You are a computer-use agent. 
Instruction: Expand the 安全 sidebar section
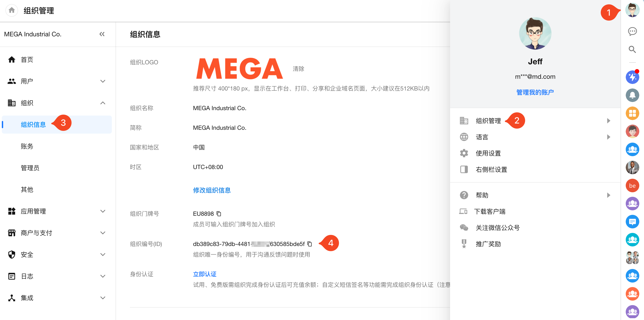103,255
